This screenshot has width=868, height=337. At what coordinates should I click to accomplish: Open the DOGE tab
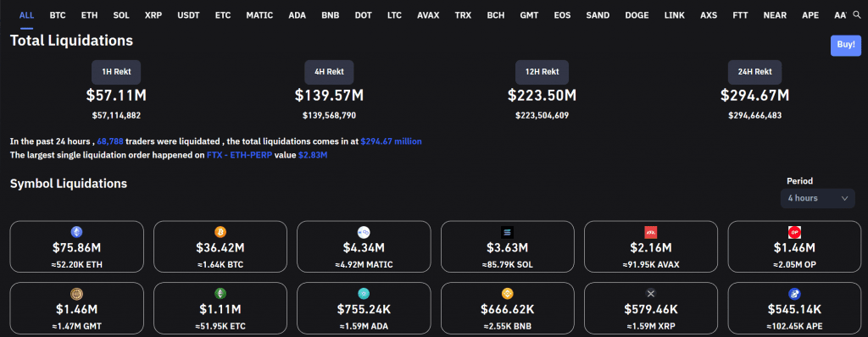pos(637,15)
